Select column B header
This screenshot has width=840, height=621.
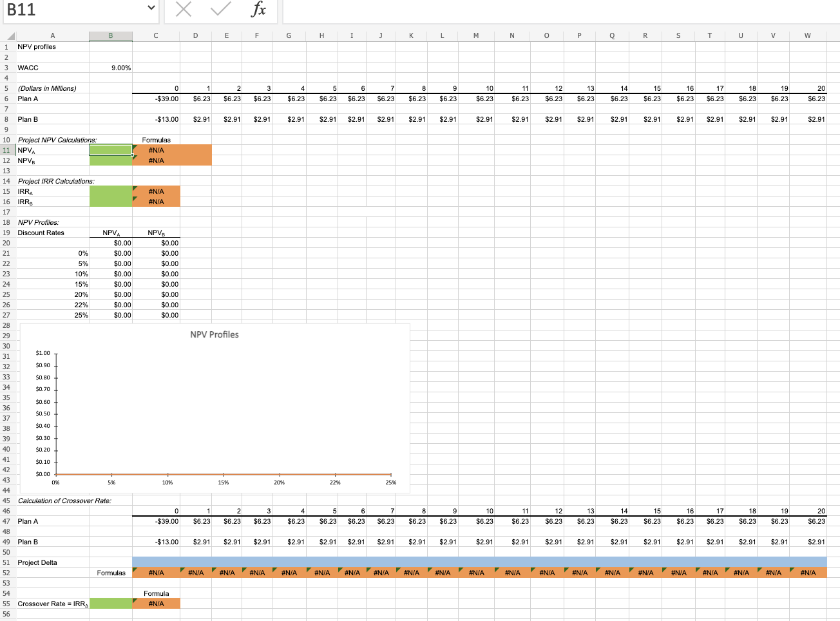[x=111, y=36]
